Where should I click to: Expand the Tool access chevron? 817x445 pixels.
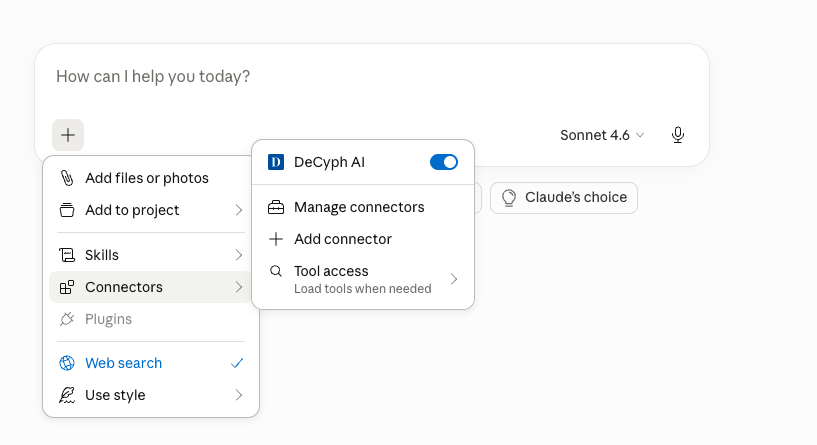[x=454, y=279]
